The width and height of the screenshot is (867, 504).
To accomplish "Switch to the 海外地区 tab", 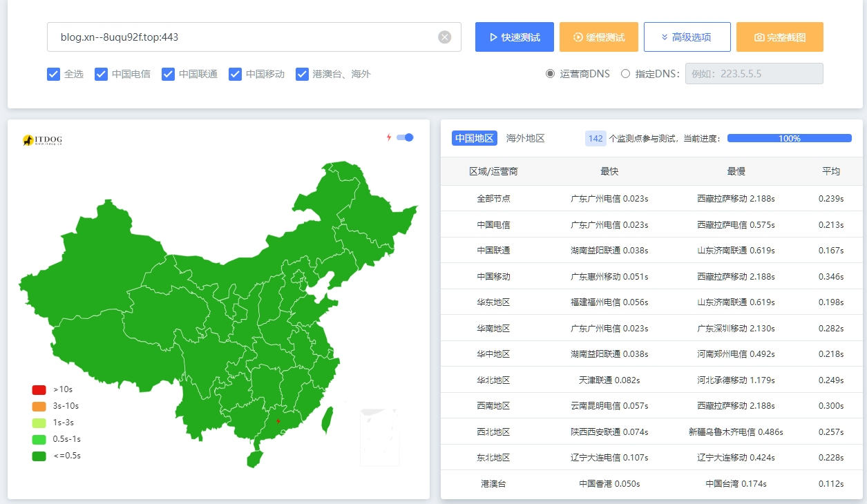I will tap(526, 138).
